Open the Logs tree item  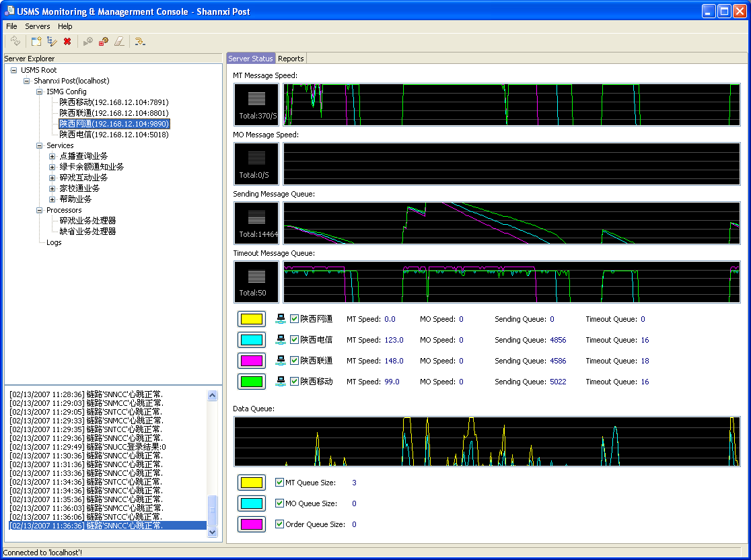point(54,242)
